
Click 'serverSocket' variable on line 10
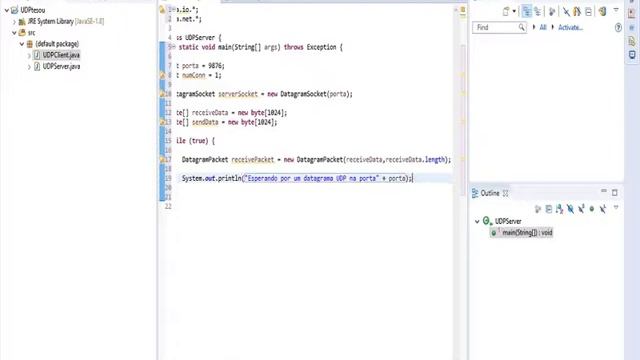tap(238, 94)
